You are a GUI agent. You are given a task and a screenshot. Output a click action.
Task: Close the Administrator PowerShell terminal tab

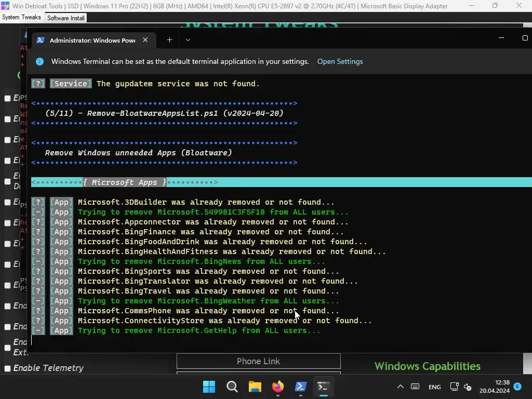pos(145,40)
